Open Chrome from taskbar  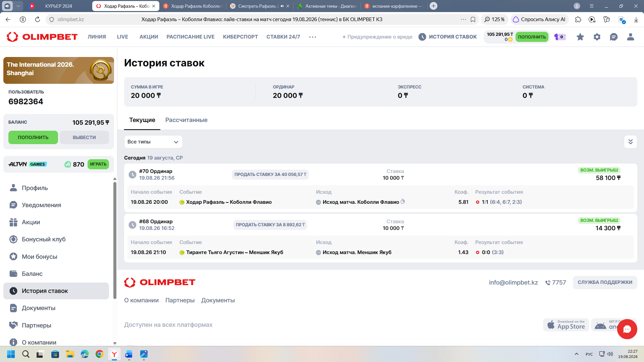point(99,354)
